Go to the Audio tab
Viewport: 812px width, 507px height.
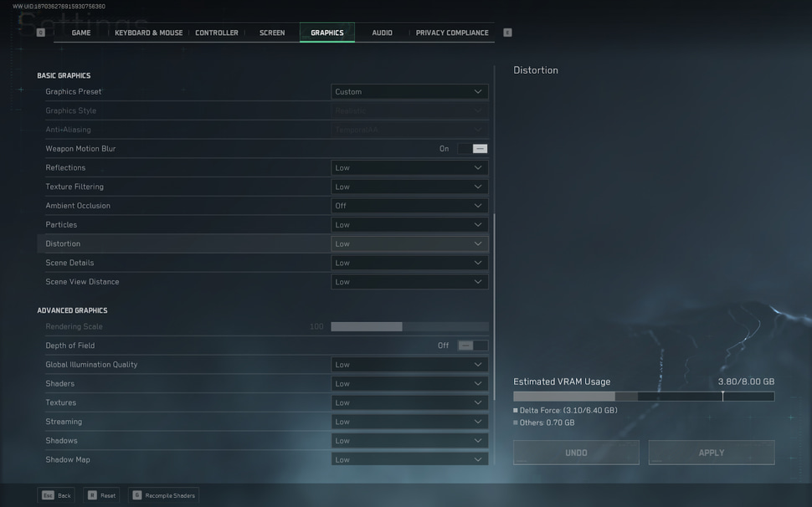click(382, 33)
